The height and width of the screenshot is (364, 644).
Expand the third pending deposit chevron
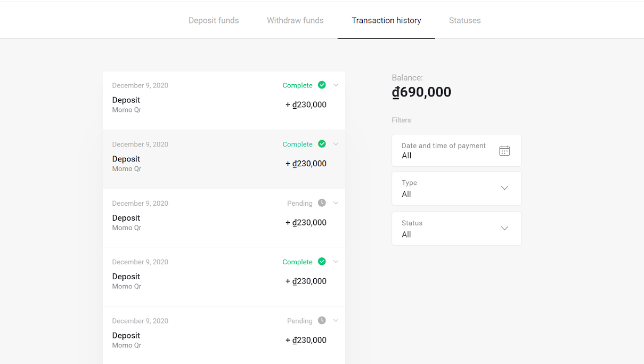coord(336,203)
